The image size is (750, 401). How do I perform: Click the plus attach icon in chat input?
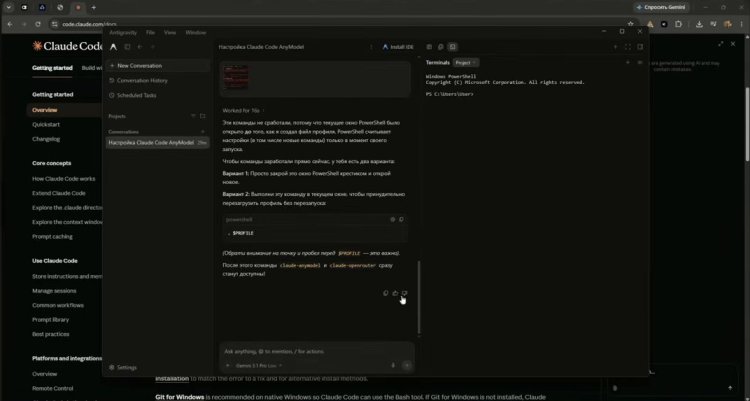tap(228, 366)
